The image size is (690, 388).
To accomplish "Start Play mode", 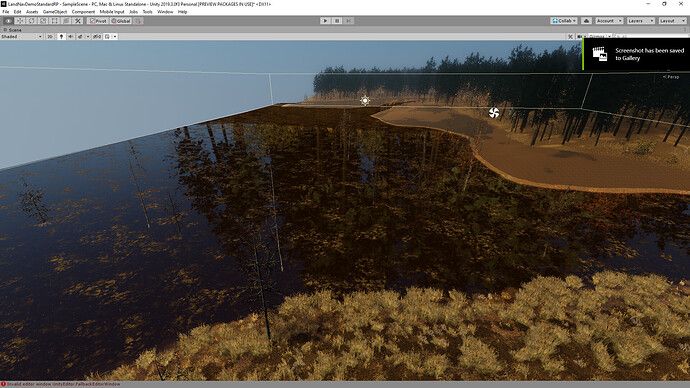I will tap(325, 21).
